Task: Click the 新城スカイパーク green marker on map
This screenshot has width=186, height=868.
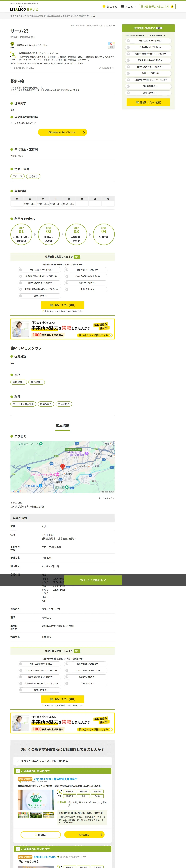Action: pyautogui.click(x=41, y=444)
